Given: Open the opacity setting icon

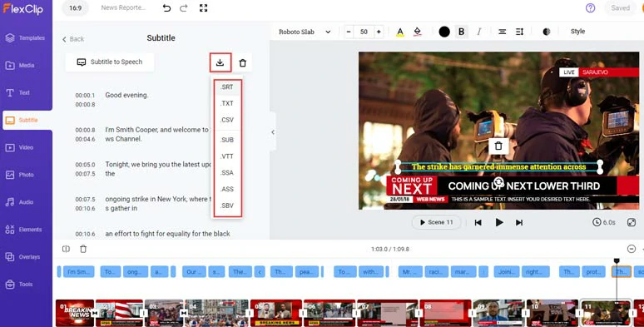Looking at the screenshot, I should [547, 32].
